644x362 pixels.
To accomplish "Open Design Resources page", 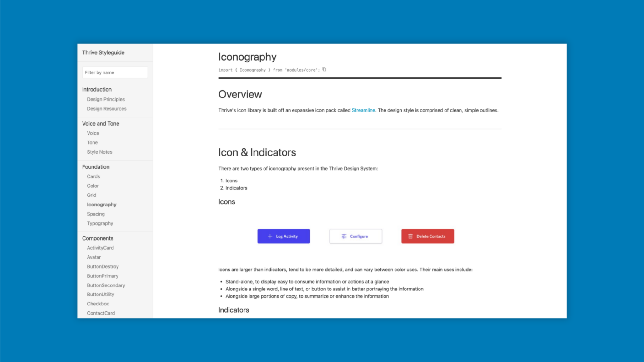I will 107,108.
